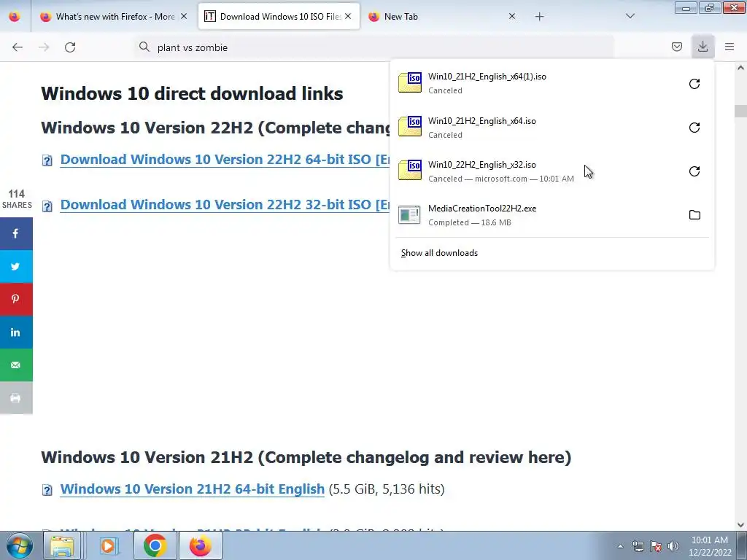The width and height of the screenshot is (747, 560).
Task: Close the New Tab tab
Action: 512,16
